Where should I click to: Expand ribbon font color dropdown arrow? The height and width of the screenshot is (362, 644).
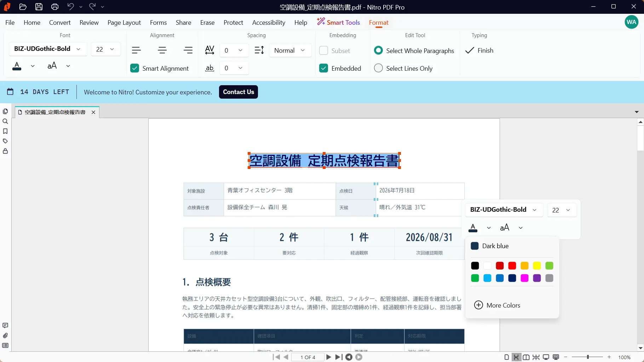(x=33, y=66)
